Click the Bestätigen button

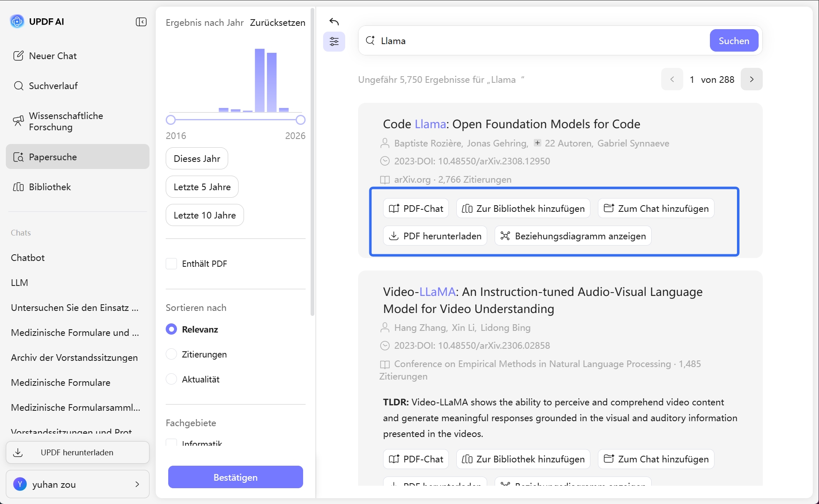(236, 477)
